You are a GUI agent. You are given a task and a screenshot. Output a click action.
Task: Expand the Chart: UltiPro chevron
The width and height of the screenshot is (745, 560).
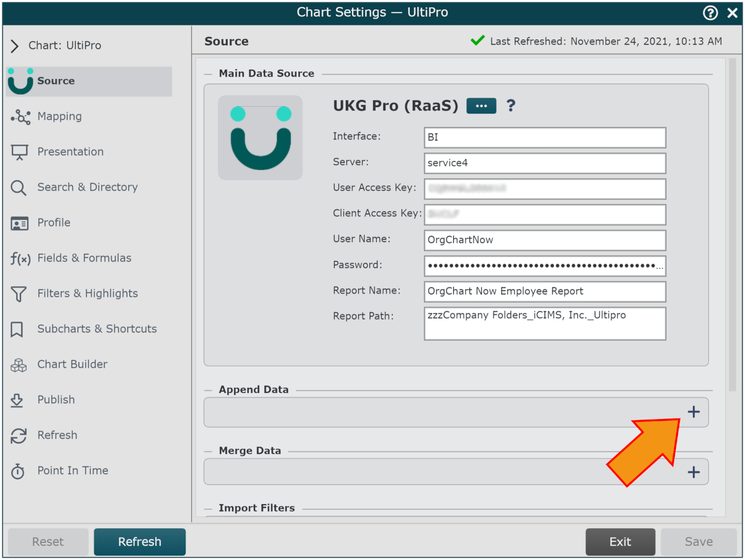click(x=15, y=46)
